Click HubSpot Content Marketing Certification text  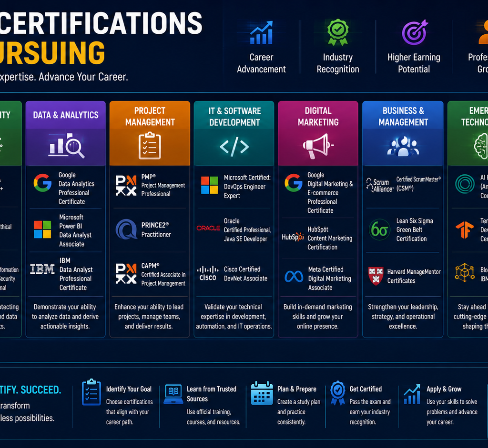pos(330,238)
